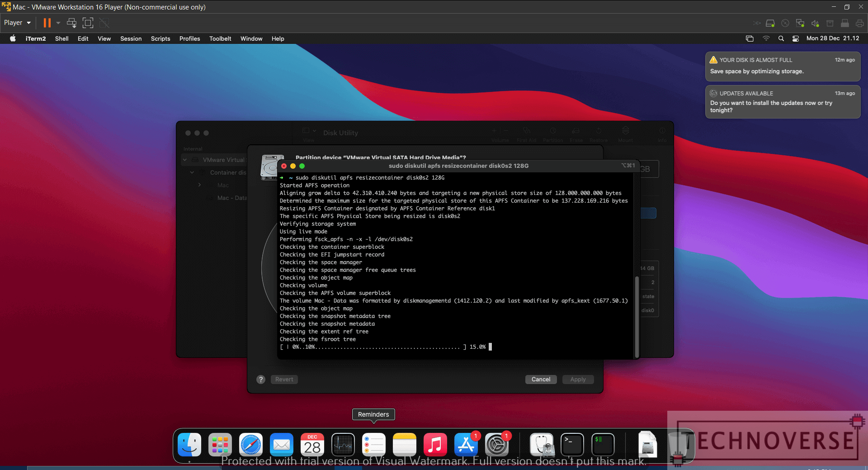Open the Window menu
Screen dimensions: 868x470
pos(251,38)
